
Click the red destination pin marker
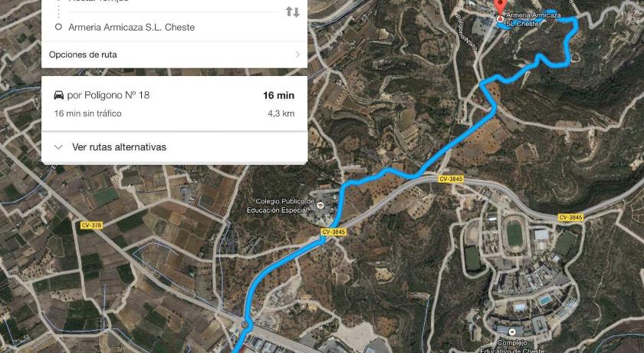tap(500, 9)
